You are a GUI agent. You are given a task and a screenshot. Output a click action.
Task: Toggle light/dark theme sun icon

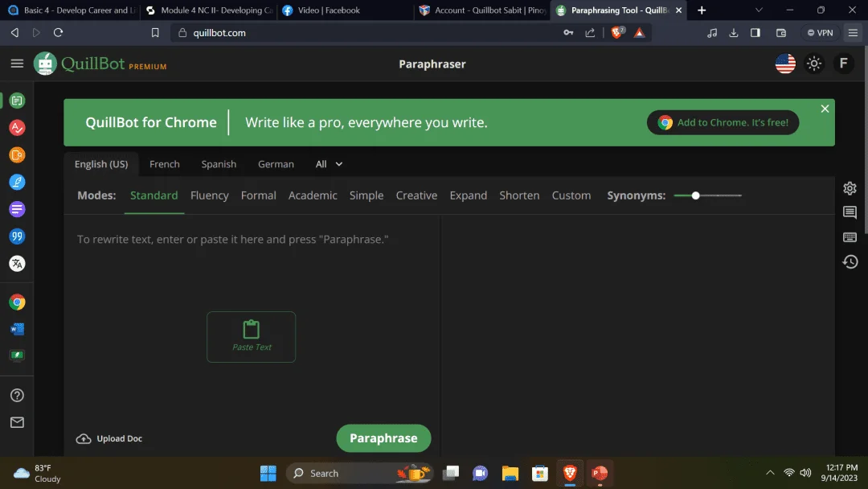[x=813, y=64]
